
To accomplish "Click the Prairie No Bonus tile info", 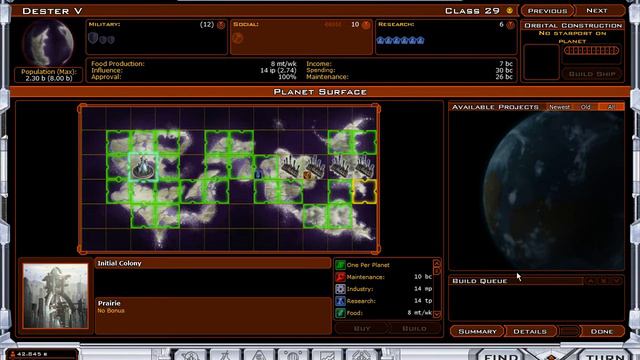I will pos(213,316).
